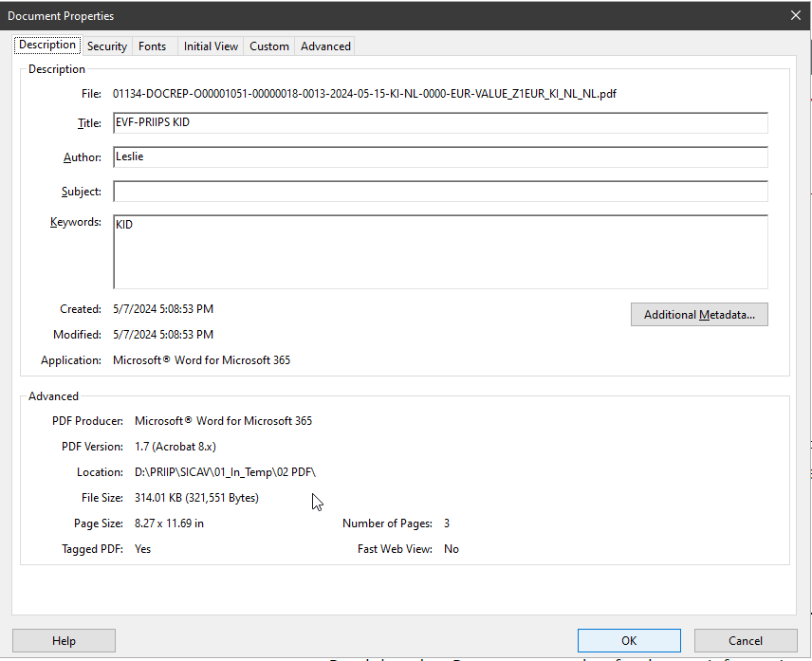Click inside the Keywords text box
812x661 pixels.
[x=440, y=251]
